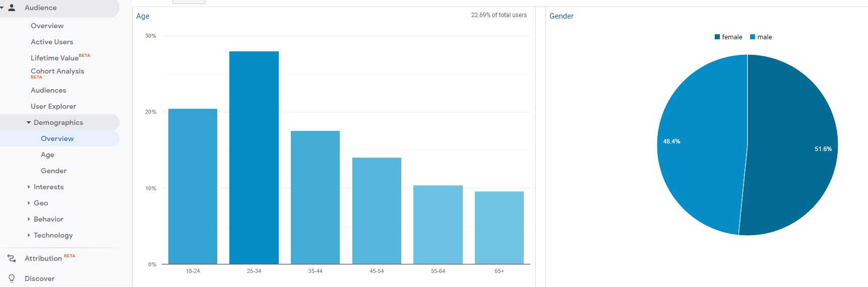Click the 30% y-axis label
This screenshot has width=868, height=287.
point(151,36)
